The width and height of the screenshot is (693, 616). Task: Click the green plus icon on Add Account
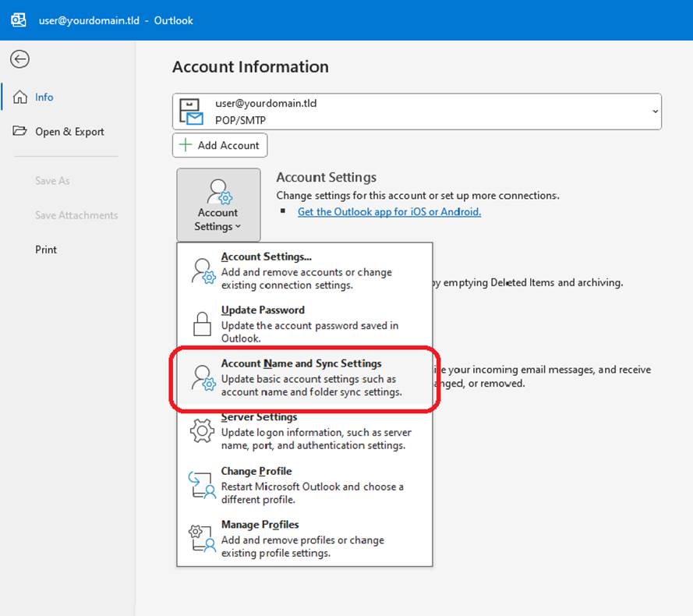click(186, 145)
